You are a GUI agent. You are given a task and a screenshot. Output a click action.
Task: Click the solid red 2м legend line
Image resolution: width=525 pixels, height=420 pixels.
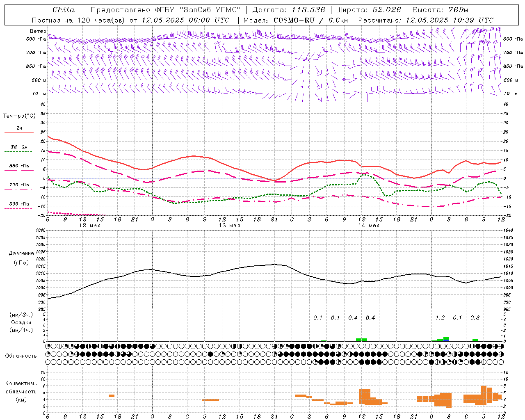19,133
